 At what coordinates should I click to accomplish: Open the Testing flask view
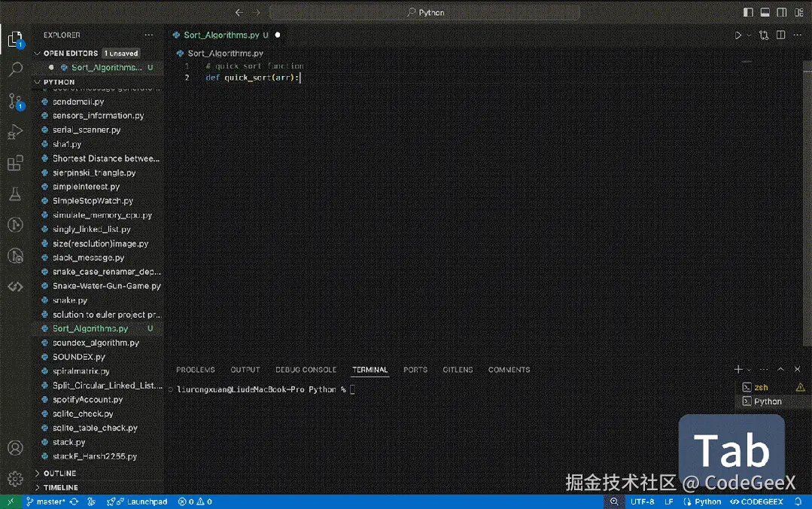tap(16, 194)
